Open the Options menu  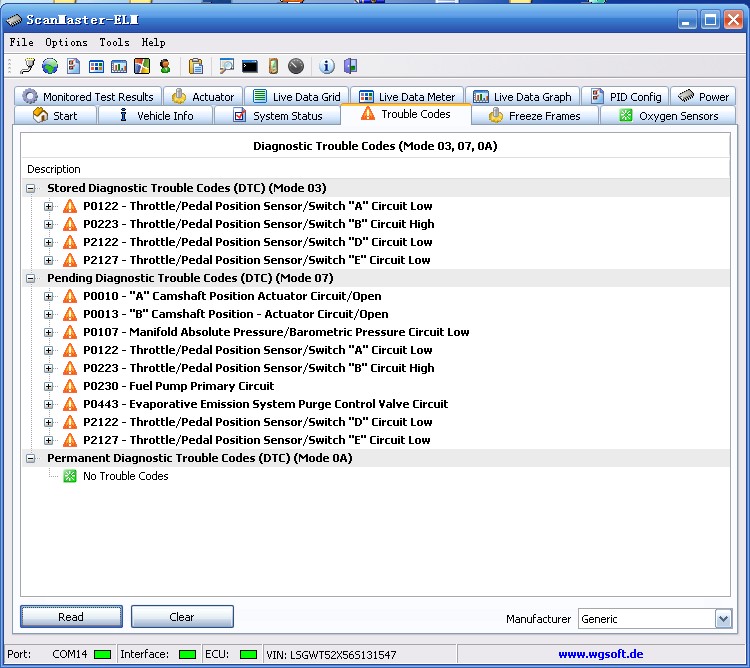pyautogui.click(x=66, y=42)
